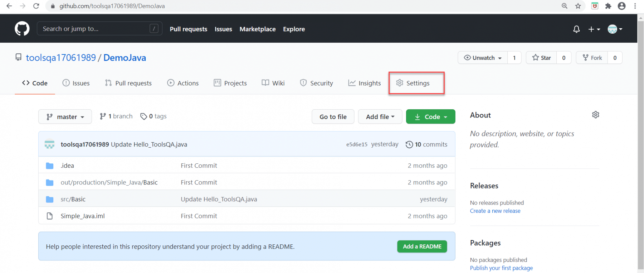This screenshot has height=273, width=644.
Task: Switch to the Code tab
Action: [35, 83]
